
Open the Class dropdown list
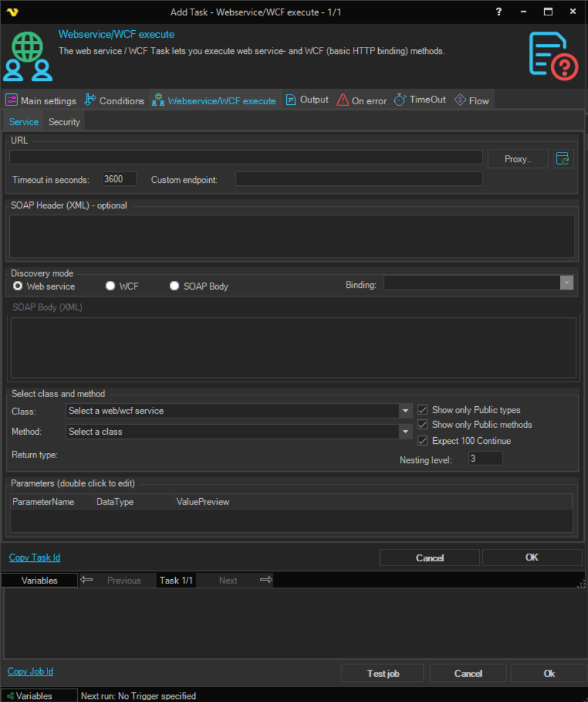point(405,411)
